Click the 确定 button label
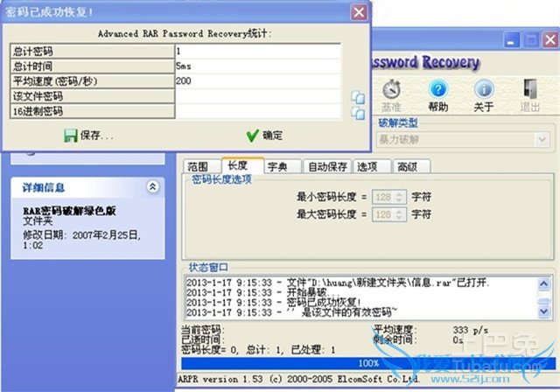The width and height of the screenshot is (560, 392). tap(272, 136)
